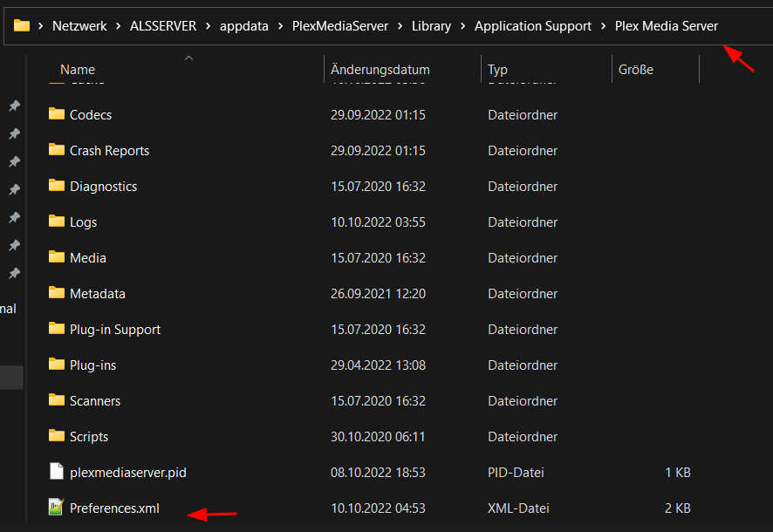Expand the chevron after PlexMediaServer in breadcrumb
The image size is (773, 532).
(400, 26)
